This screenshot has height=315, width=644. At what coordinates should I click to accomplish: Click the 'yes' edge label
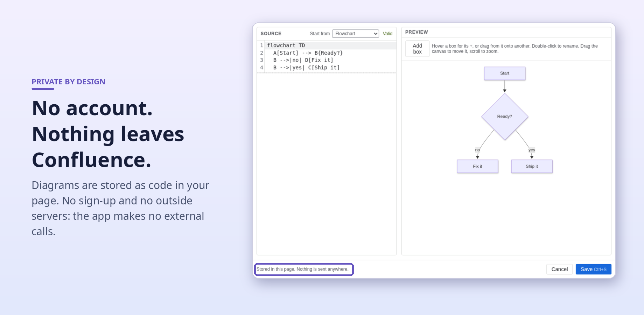pos(532,150)
